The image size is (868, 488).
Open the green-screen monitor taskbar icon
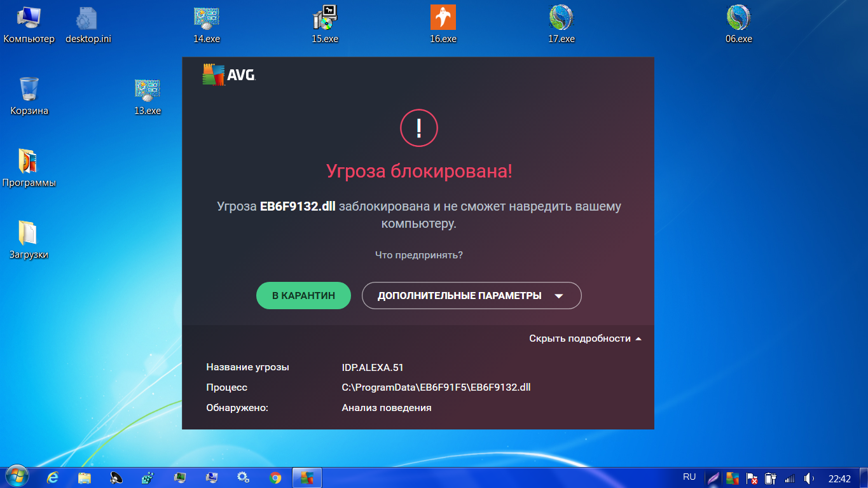180,477
